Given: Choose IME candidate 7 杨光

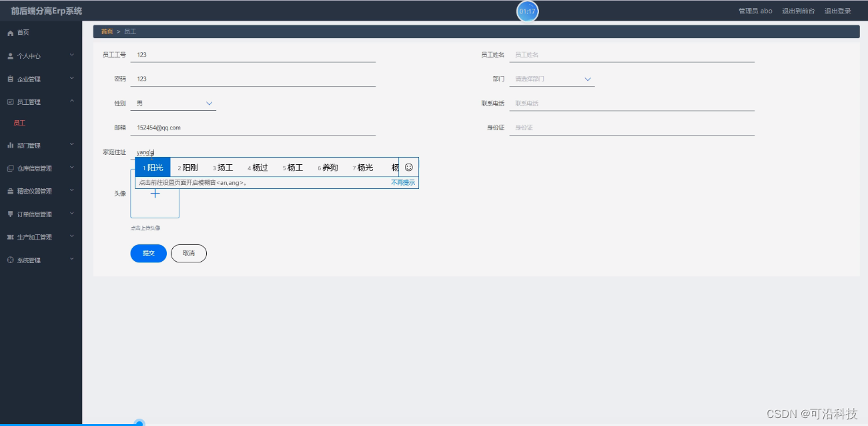Looking at the screenshot, I should coord(363,168).
